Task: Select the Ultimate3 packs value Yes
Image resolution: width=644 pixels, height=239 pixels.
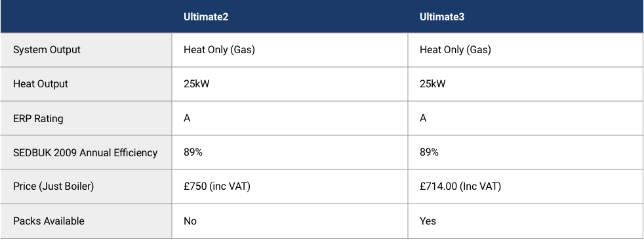Action: pos(428,221)
